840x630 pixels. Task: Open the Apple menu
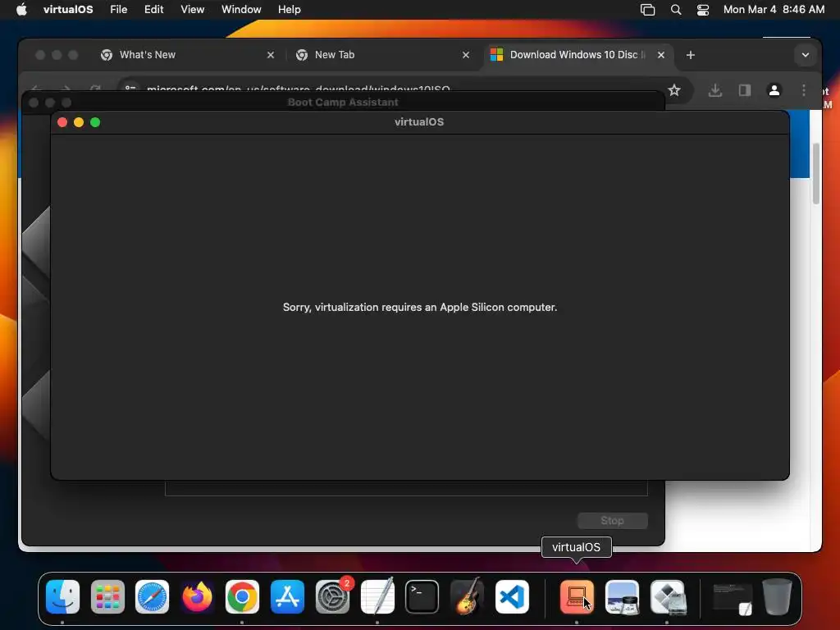(21, 9)
